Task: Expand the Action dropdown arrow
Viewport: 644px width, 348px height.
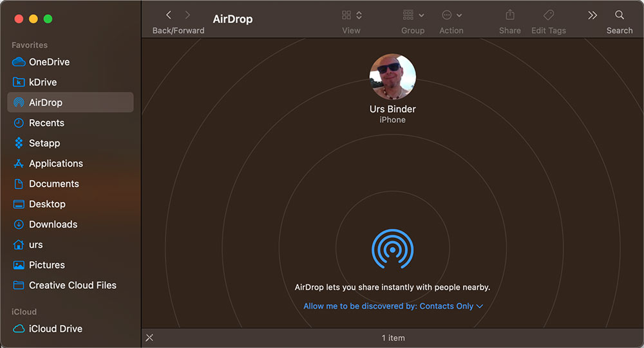Action: click(459, 15)
